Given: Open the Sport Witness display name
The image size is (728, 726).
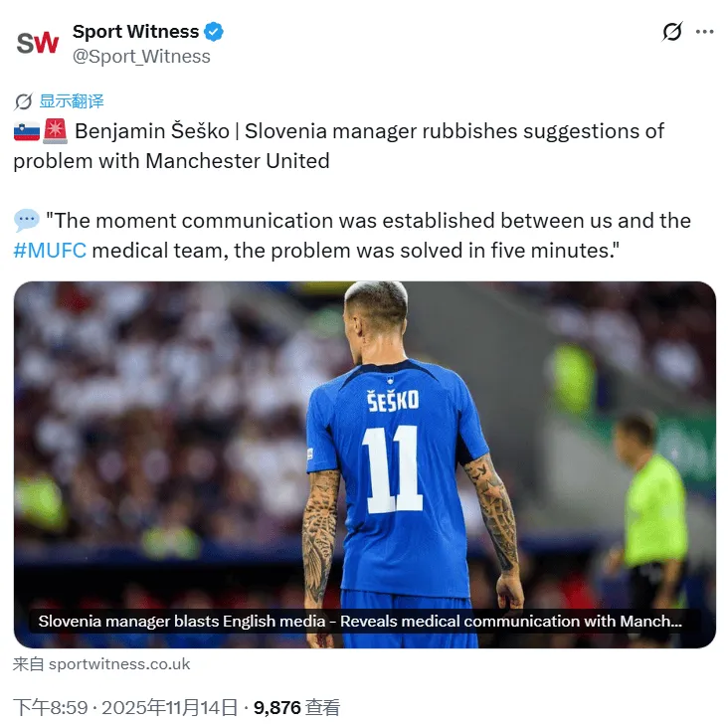Looking at the screenshot, I should (135, 32).
